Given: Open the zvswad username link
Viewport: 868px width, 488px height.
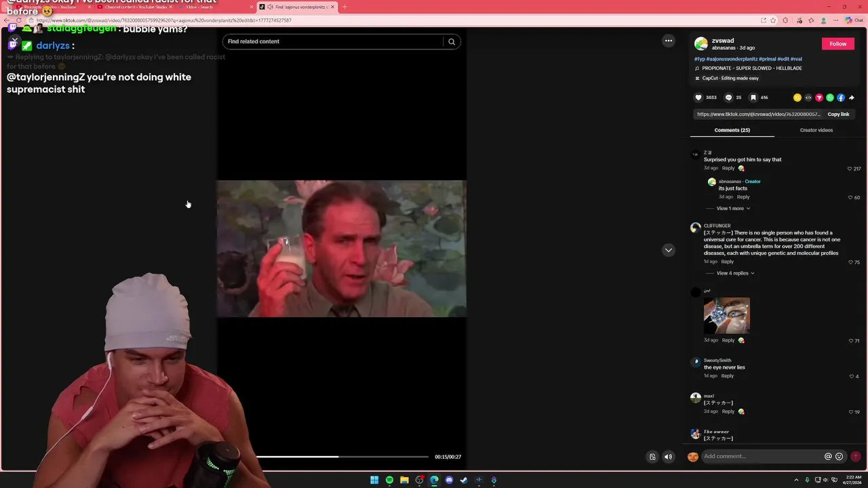Looking at the screenshot, I should pyautogui.click(x=723, y=41).
